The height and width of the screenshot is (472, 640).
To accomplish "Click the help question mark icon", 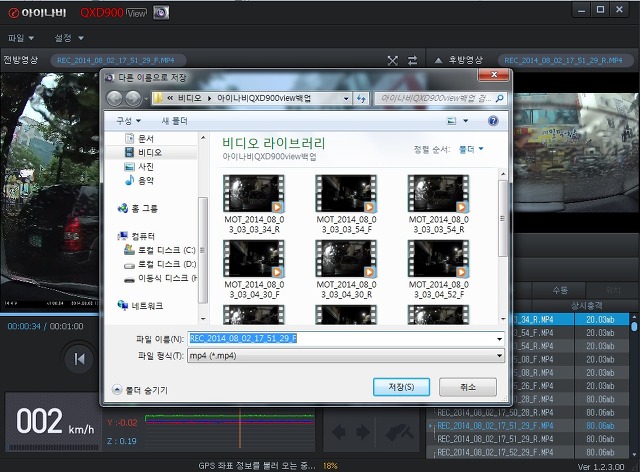I will (x=493, y=121).
